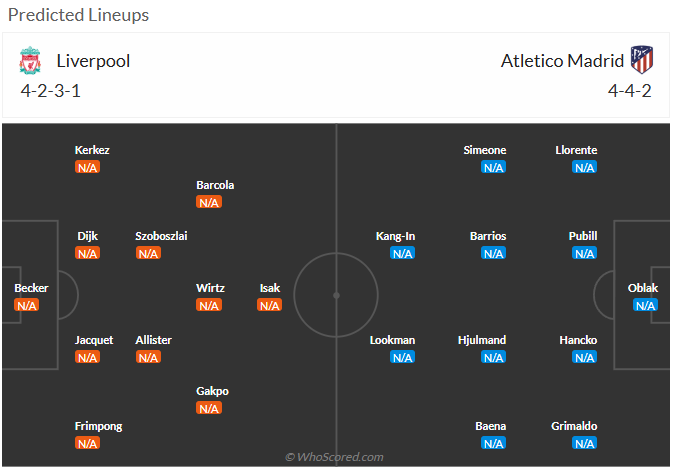Click Llorente's player name

576,150
